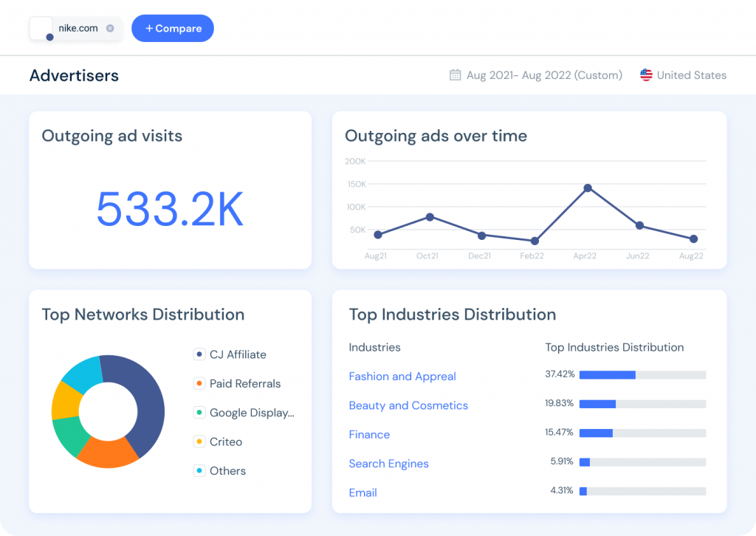
Task: Toggle the Criteo legend checkbox
Action: 199,441
